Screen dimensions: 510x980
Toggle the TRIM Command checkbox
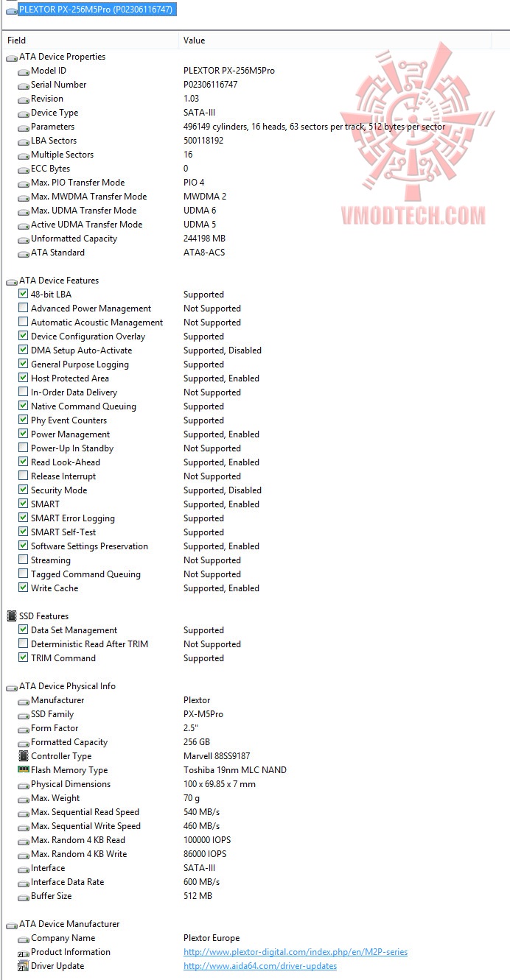(x=24, y=658)
